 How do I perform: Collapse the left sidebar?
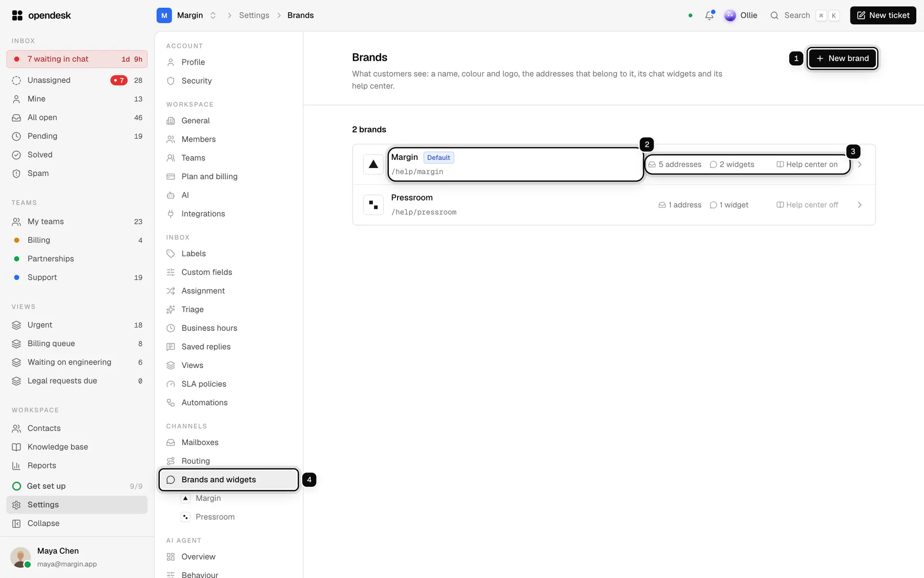click(77, 524)
